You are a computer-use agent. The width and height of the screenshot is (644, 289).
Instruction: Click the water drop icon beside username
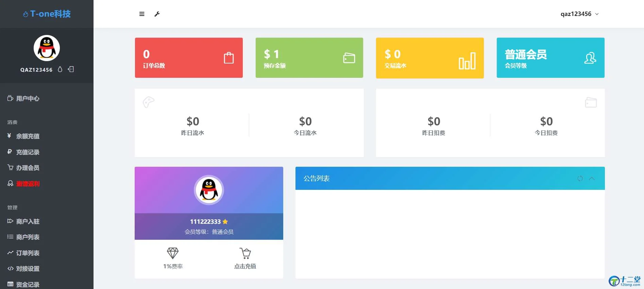click(60, 69)
